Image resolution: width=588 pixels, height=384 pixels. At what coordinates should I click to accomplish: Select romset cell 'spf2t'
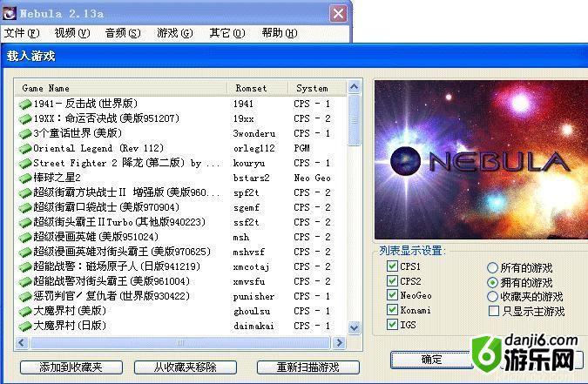(x=246, y=193)
